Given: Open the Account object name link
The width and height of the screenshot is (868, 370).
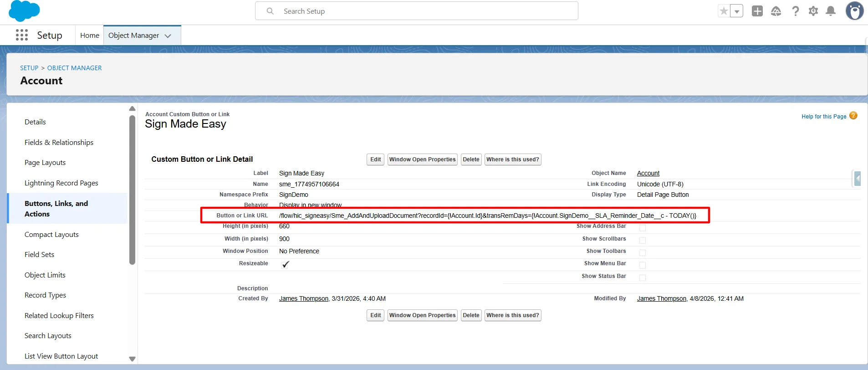Looking at the screenshot, I should [x=648, y=173].
